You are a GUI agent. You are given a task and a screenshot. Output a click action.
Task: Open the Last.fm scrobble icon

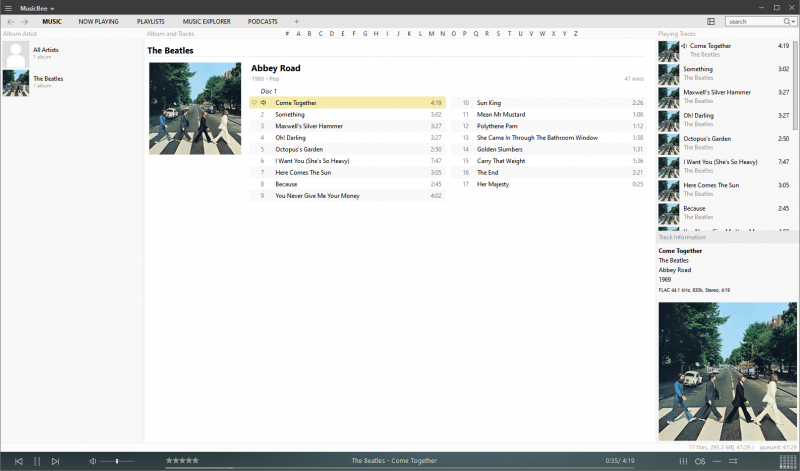point(701,461)
